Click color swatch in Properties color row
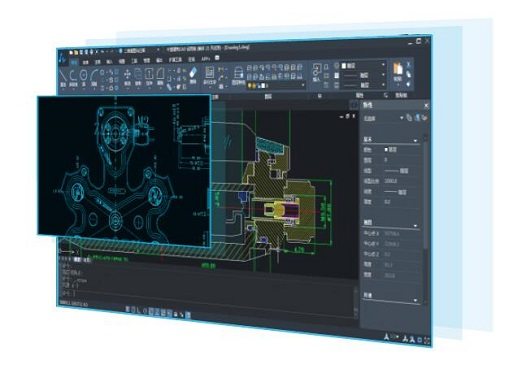The image size is (522, 369). (386, 150)
